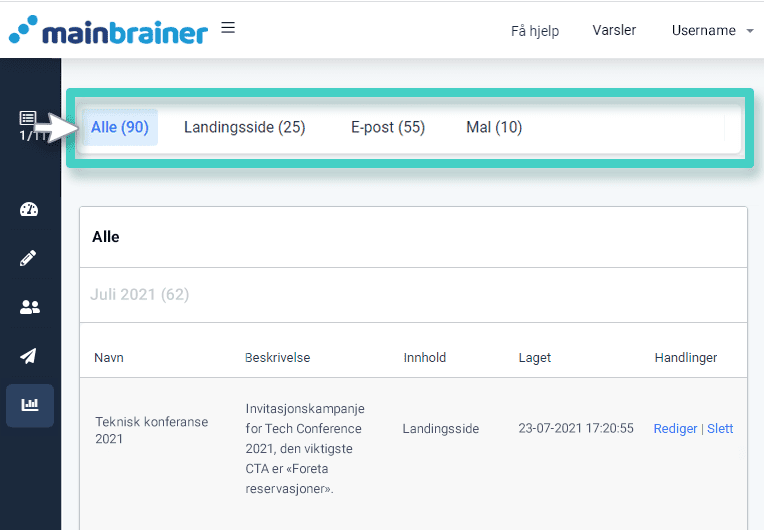
Task: Click the Få hjelp link
Action: click(535, 31)
